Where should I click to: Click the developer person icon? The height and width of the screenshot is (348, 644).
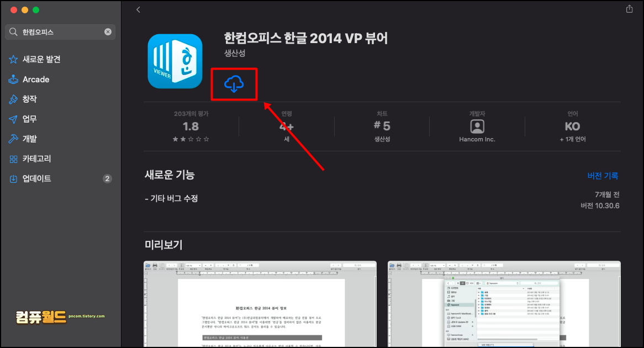click(477, 126)
